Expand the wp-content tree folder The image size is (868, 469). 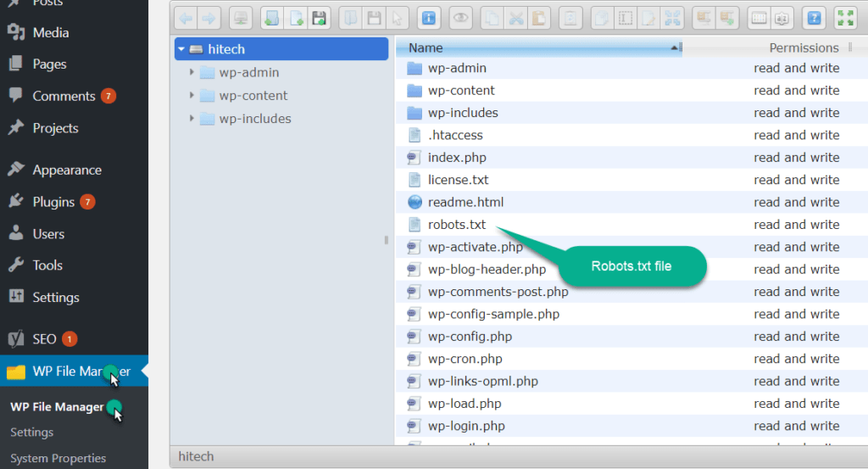coord(192,95)
